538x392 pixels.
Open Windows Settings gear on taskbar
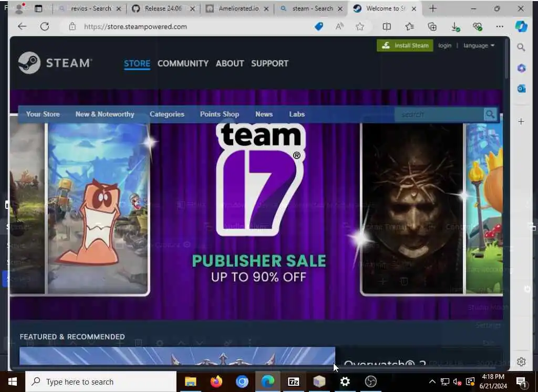345,382
